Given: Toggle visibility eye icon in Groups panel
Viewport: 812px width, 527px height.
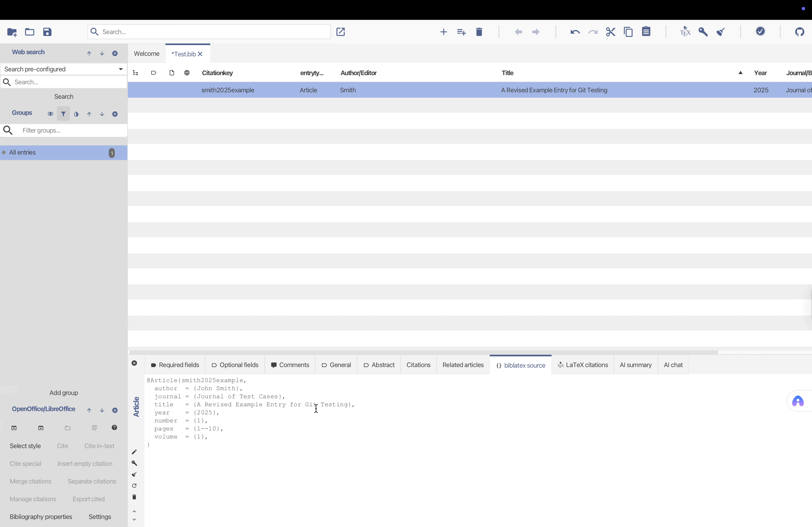Looking at the screenshot, I should click(50, 114).
